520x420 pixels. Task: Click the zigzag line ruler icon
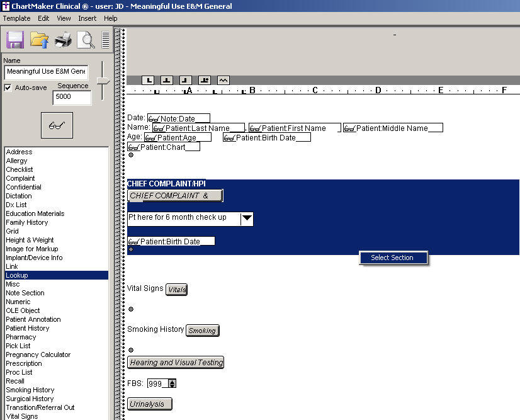223,80
